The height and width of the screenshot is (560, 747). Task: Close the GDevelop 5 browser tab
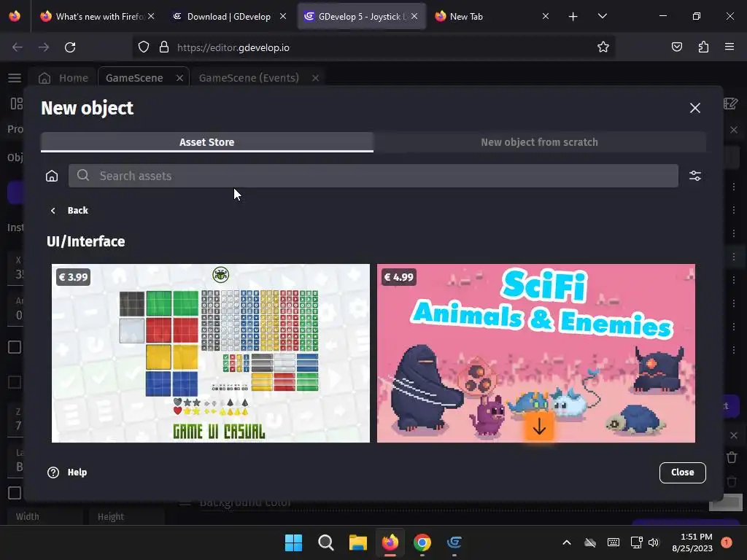(414, 16)
